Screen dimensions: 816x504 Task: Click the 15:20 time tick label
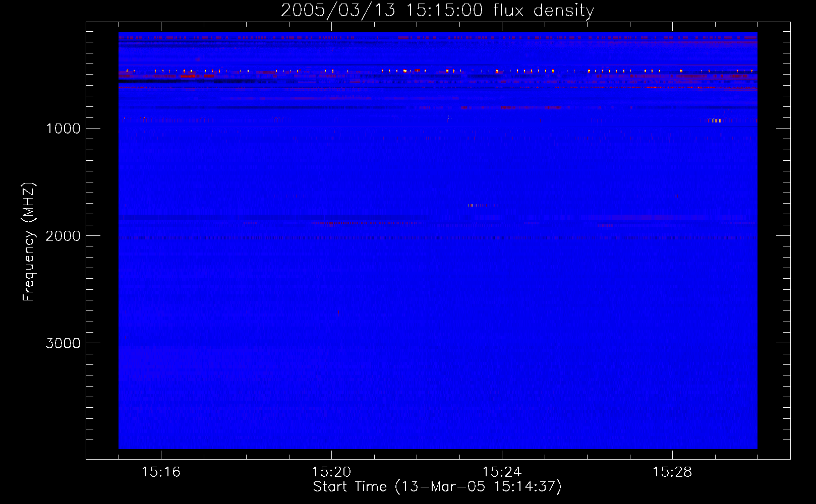coord(331,472)
